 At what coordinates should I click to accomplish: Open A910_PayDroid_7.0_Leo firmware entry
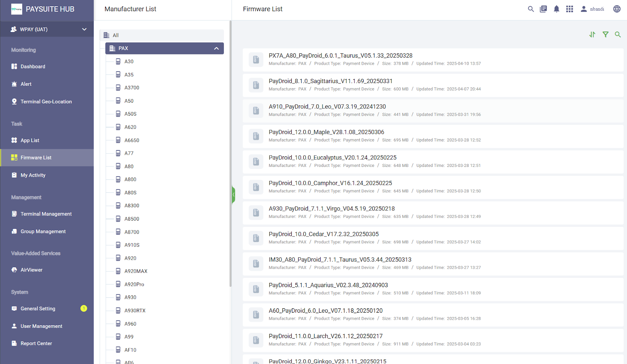point(433,110)
